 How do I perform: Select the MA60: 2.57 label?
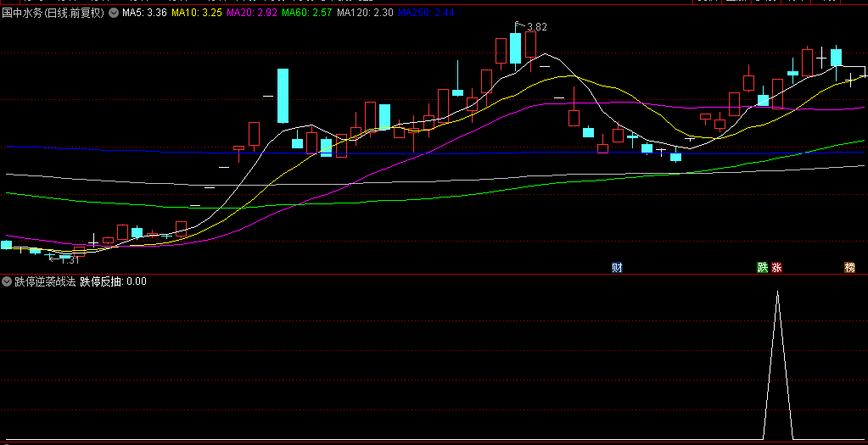306,13
